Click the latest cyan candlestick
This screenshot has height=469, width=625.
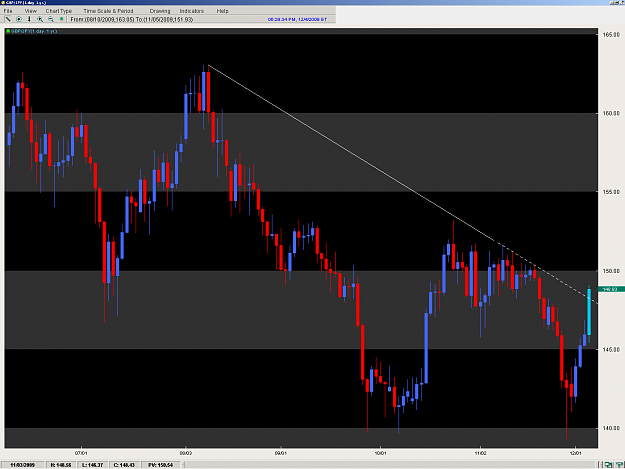point(589,312)
